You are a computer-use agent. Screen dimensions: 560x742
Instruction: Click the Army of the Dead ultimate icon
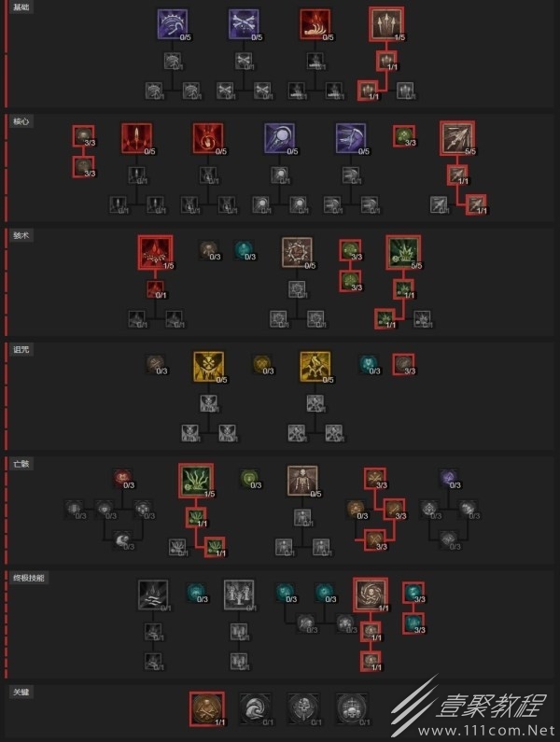(239, 595)
